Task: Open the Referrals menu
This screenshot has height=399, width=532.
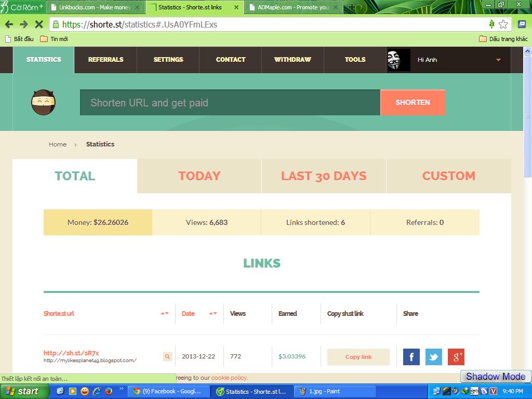Action: 106,60
